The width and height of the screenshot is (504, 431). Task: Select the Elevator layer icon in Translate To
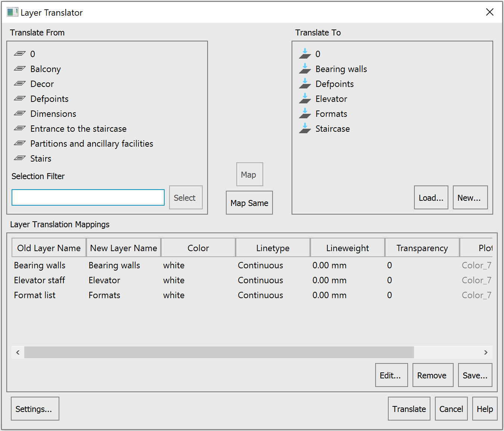coord(305,99)
